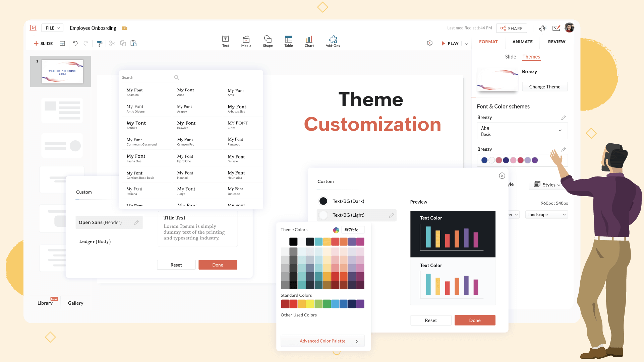Toggle Text/BG Light option

coord(323,215)
